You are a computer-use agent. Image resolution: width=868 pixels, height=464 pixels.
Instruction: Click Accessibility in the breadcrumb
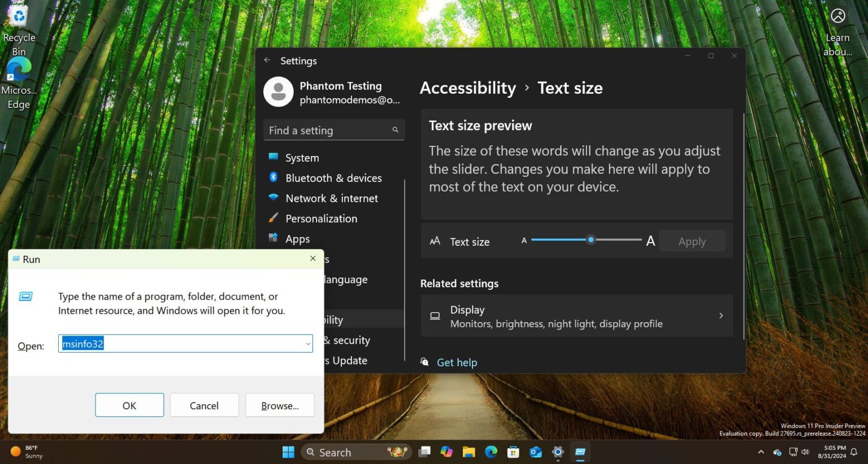(x=468, y=88)
